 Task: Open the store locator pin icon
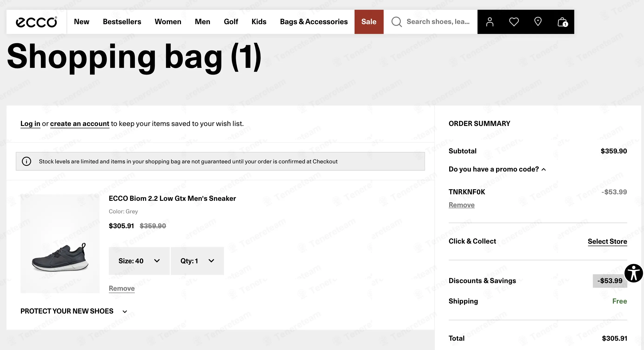[538, 22]
